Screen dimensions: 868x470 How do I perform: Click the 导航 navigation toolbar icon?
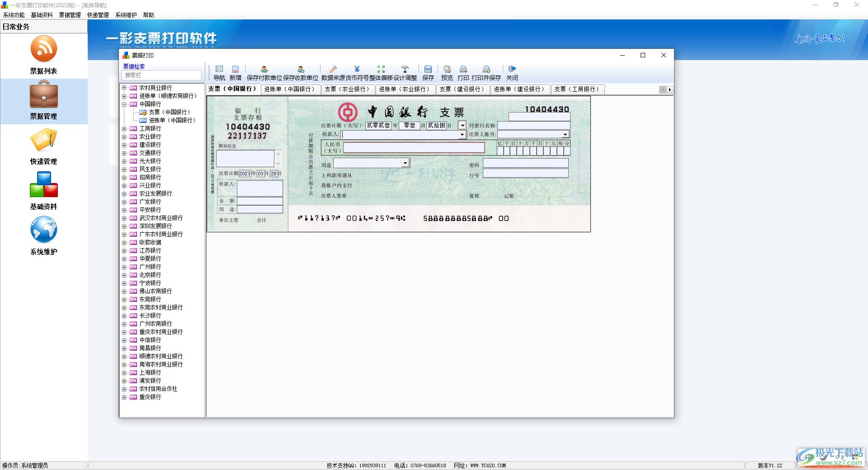point(219,72)
